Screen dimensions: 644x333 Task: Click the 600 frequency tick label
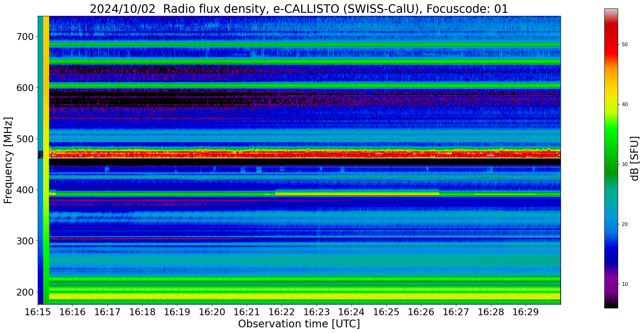pos(25,88)
